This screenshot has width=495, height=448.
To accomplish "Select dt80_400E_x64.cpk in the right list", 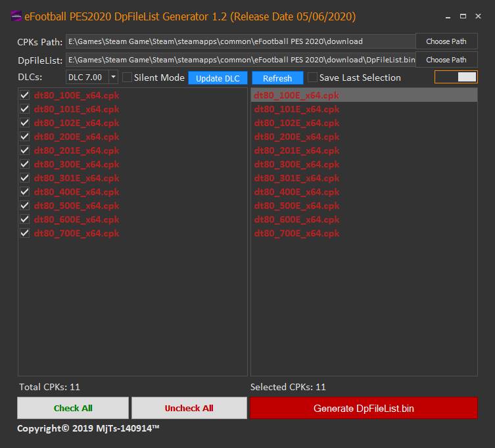I will [364, 192].
